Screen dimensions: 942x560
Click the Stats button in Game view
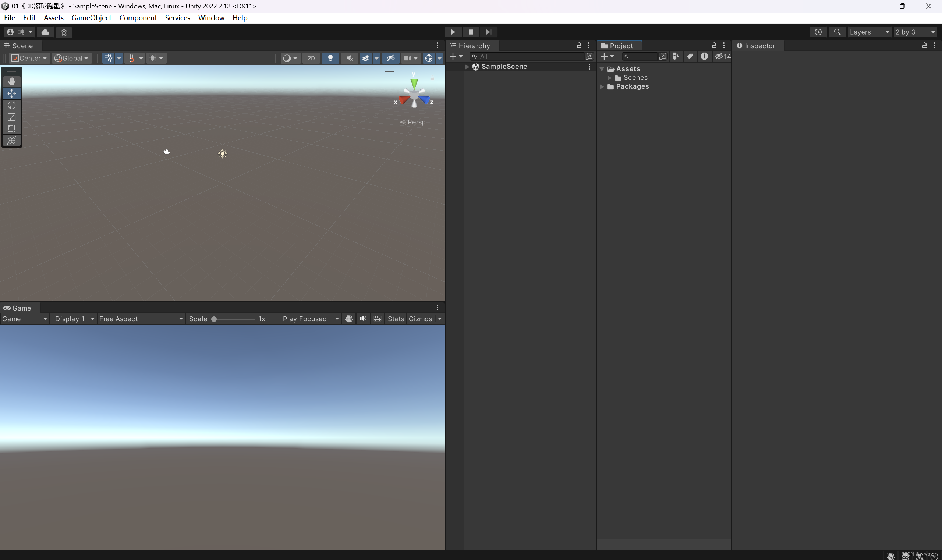click(x=396, y=319)
